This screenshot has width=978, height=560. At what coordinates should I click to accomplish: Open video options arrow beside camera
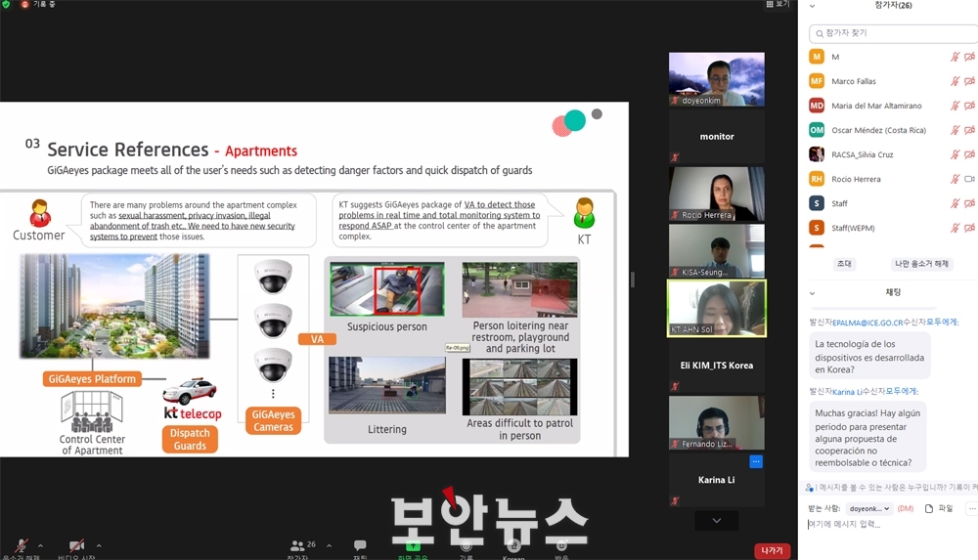(x=99, y=545)
